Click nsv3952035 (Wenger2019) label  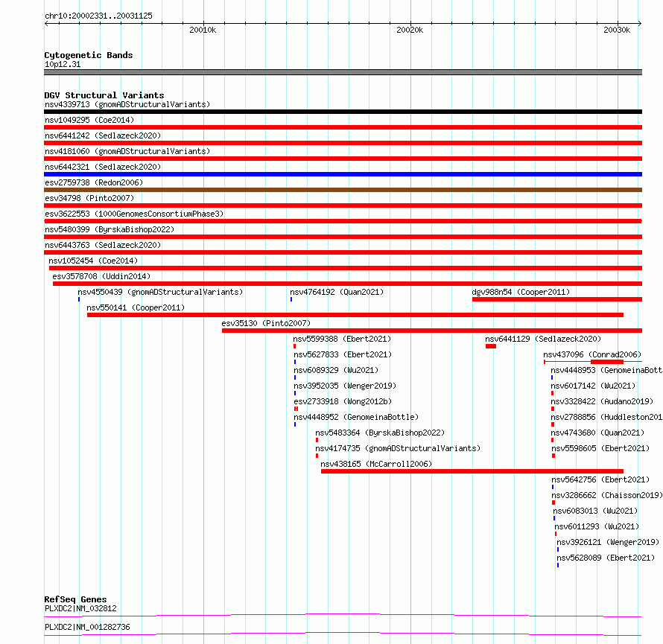tap(345, 386)
